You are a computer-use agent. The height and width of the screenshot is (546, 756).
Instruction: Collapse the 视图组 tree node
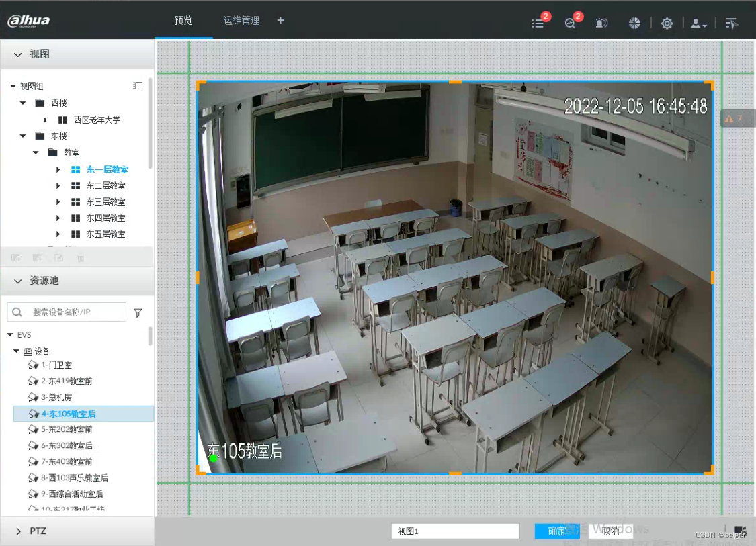coord(13,86)
